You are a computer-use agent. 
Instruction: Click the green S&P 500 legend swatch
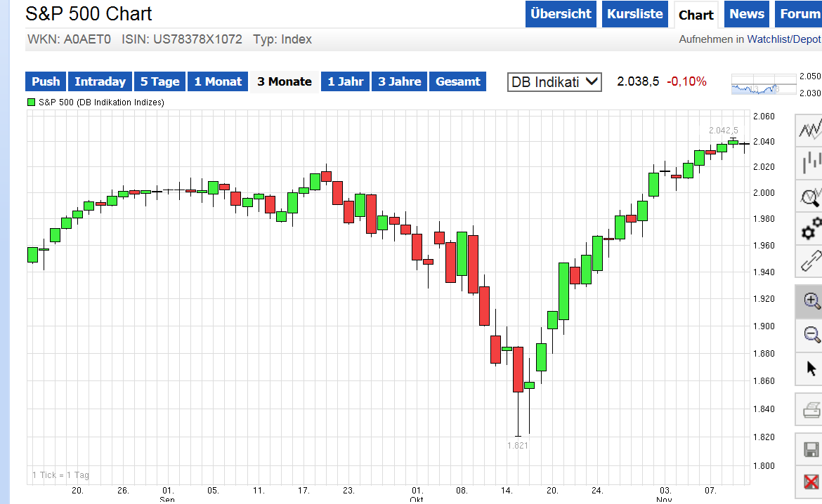31,102
